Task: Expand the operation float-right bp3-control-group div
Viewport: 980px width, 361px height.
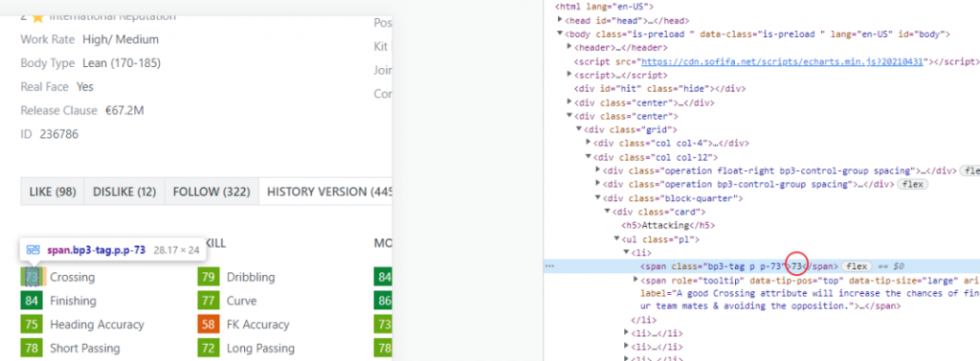Action: point(598,170)
